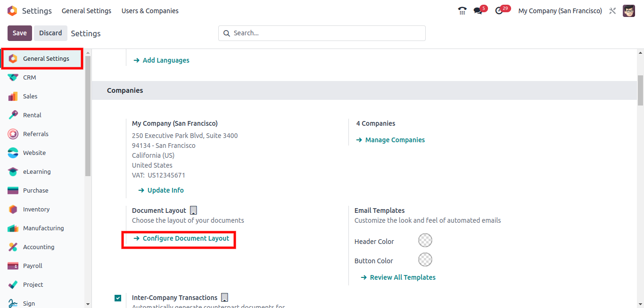Image resolution: width=644 pixels, height=308 pixels.
Task: Click the Save button
Action: 20,33
